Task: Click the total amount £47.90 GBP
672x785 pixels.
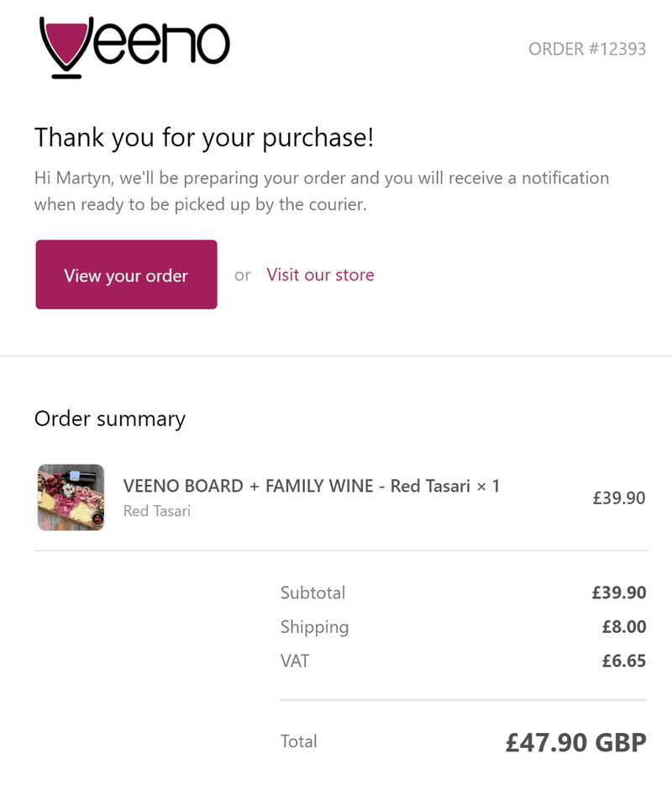Action: coord(575,742)
